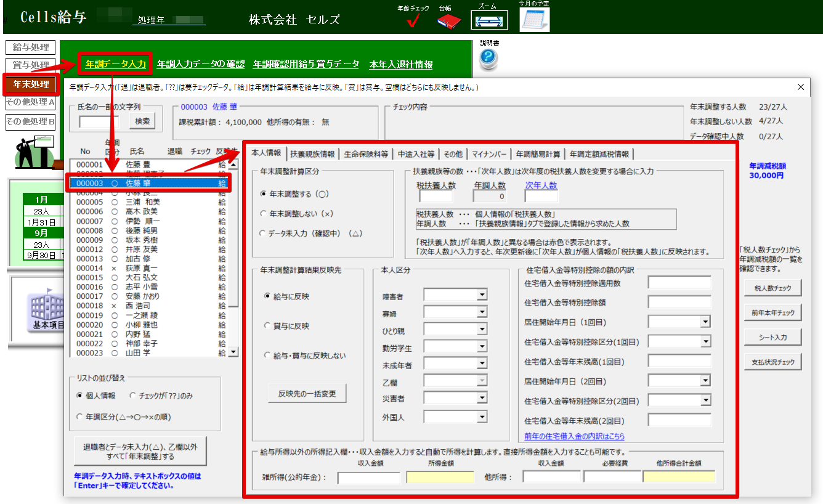Image resolution: width=823 pixels, height=504 pixels.
Task: Open the 今月の予定 calendar icon
Action: (x=534, y=20)
